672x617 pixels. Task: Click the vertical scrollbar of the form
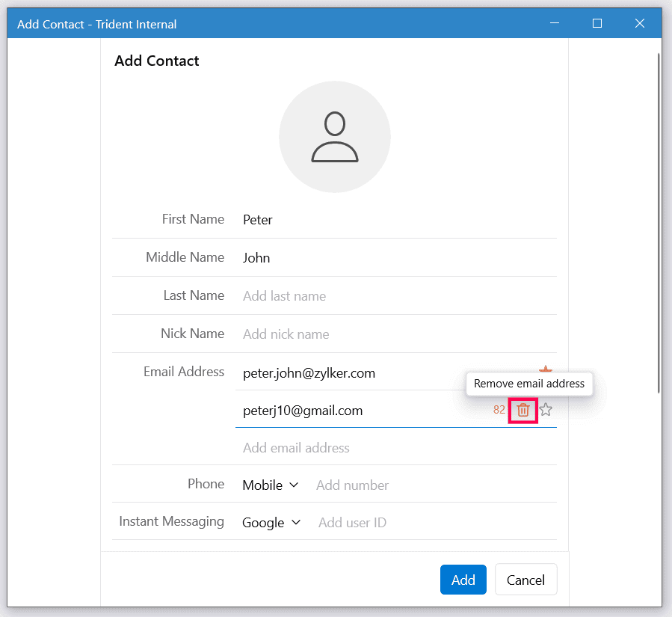click(659, 223)
